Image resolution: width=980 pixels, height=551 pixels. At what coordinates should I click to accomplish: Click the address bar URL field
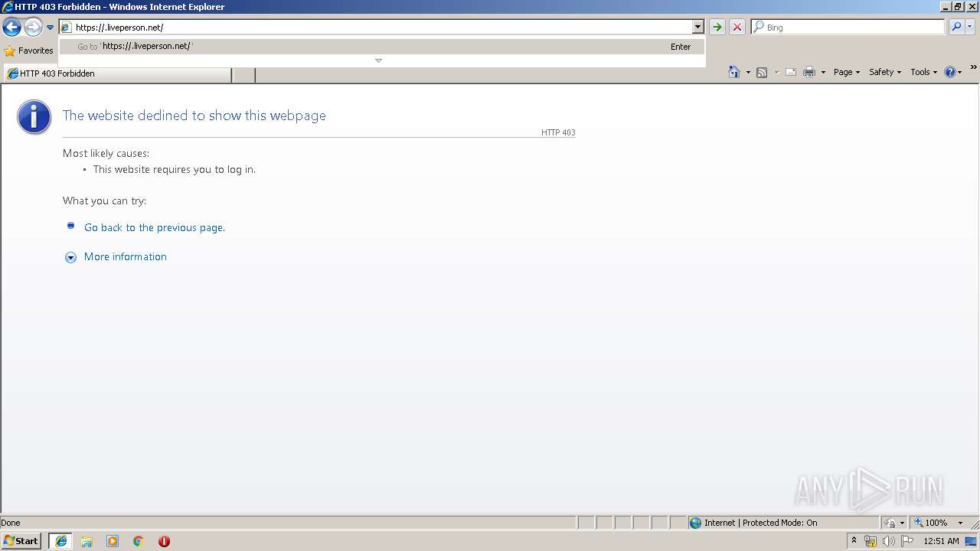(375, 27)
